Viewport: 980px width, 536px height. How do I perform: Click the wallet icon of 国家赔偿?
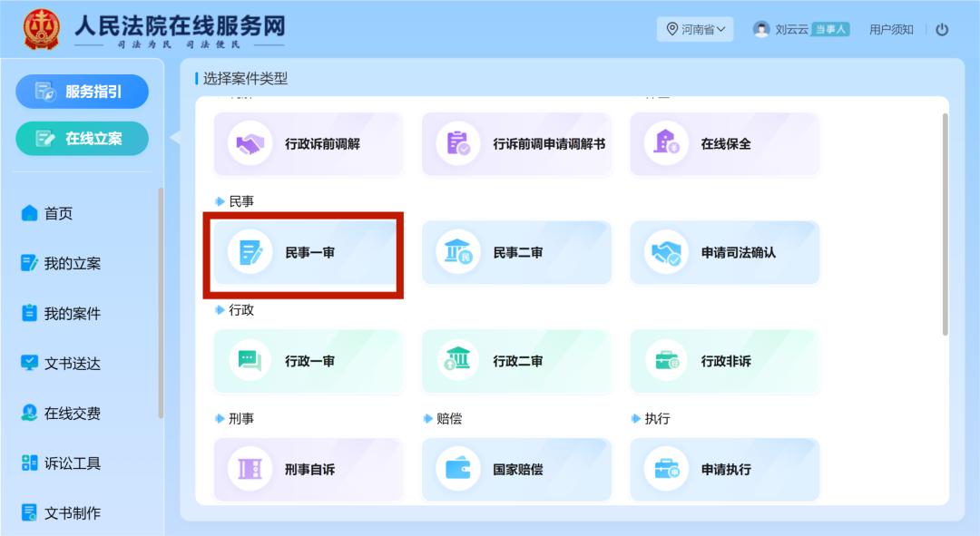(x=458, y=469)
